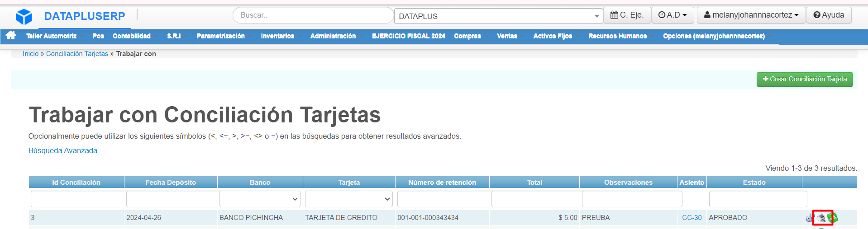The height and width of the screenshot is (229, 868).
Task: Click retention number 001-001-000343434
Action: pyautogui.click(x=428, y=218)
